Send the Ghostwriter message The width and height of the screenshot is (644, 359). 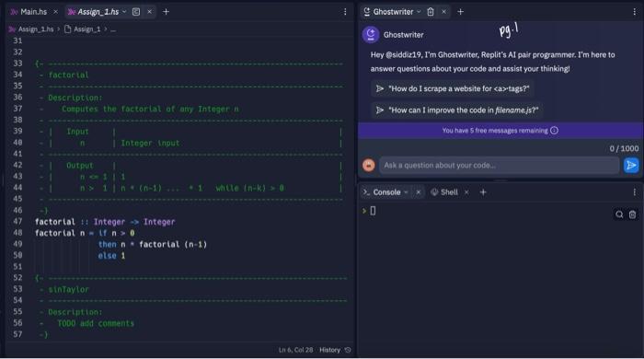(x=631, y=165)
